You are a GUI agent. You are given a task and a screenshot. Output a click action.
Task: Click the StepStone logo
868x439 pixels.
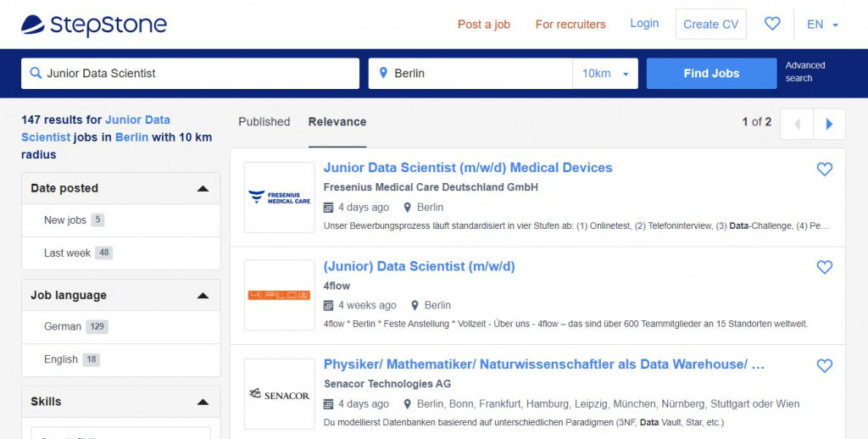[94, 25]
